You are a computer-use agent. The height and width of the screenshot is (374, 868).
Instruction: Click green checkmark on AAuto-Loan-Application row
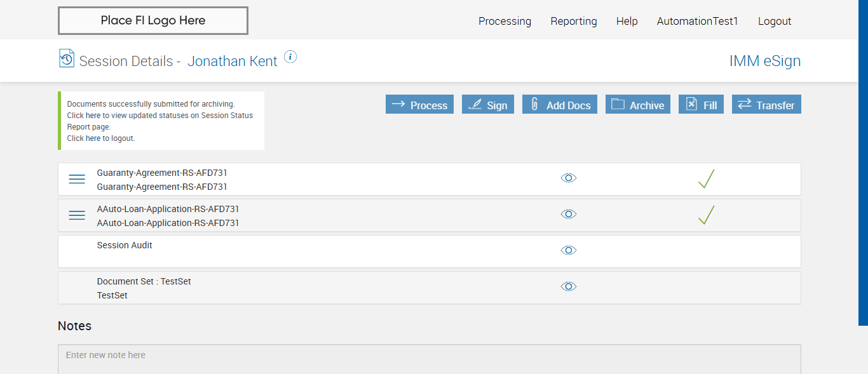[x=706, y=215]
